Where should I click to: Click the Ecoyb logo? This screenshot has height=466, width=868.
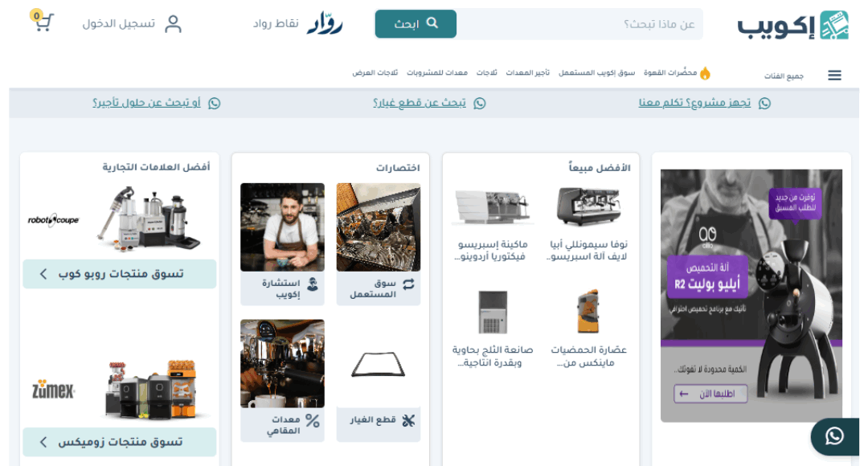coord(793,26)
